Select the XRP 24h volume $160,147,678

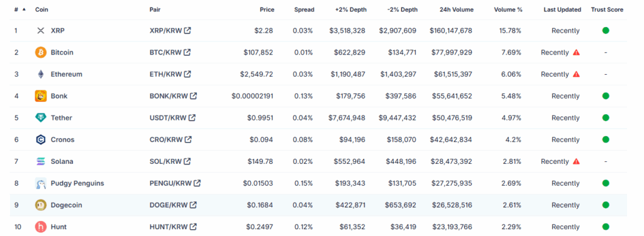click(451, 31)
